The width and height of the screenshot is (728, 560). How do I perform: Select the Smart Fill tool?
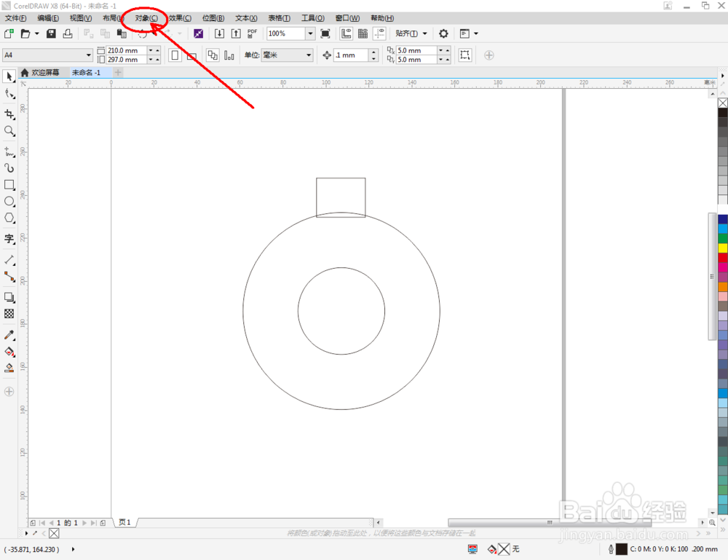point(9,368)
